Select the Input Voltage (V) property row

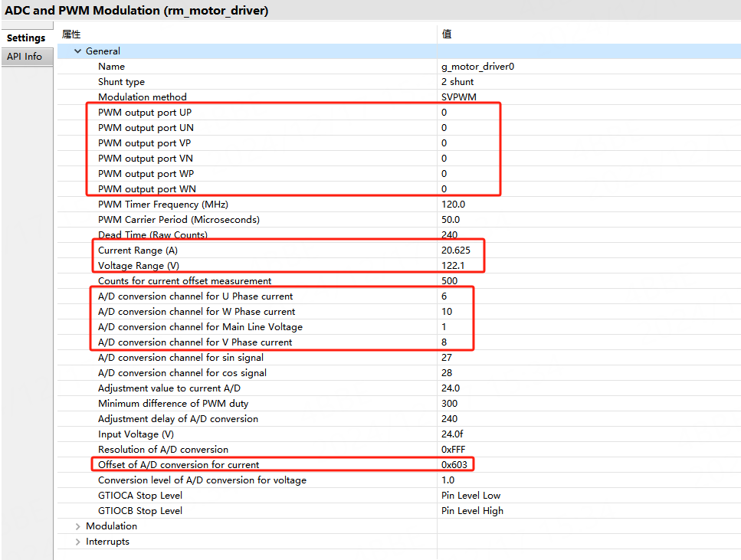136,434
